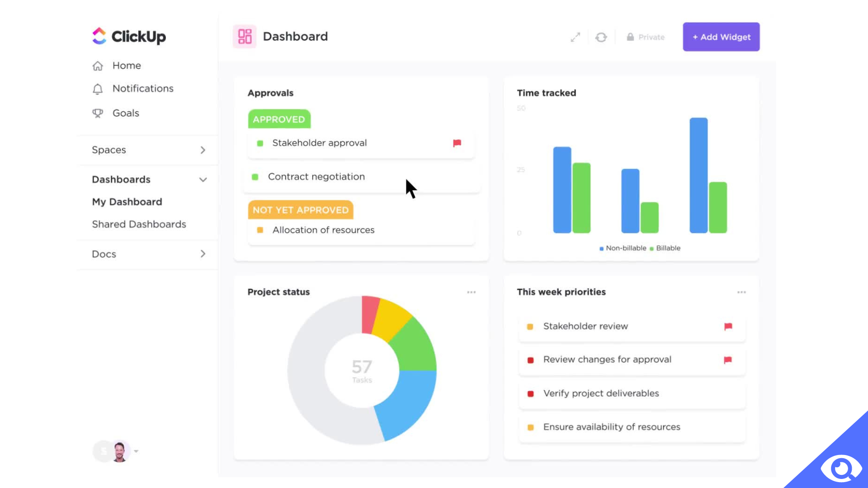Click the user profile avatar at bottom left
Viewport: 868px width, 488px height.
click(118, 451)
